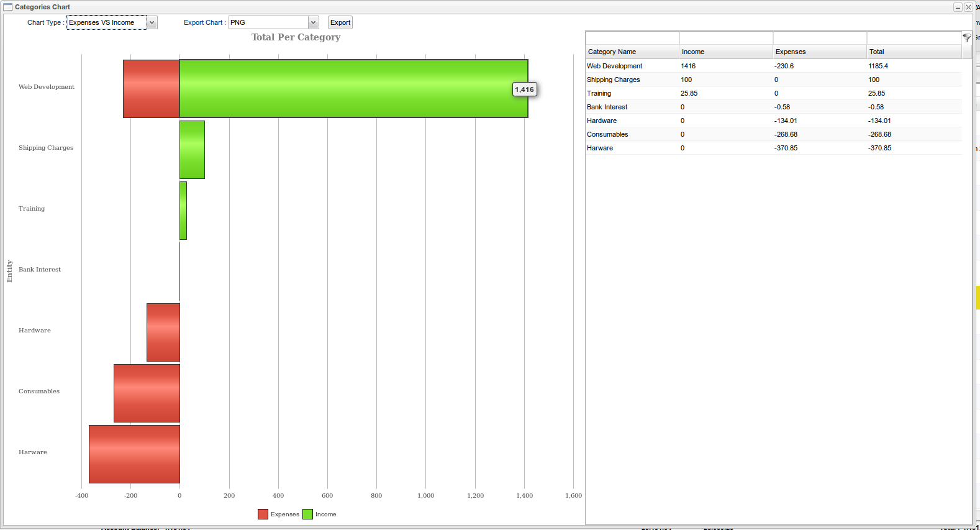Select the Bank Interest table row

coord(774,107)
